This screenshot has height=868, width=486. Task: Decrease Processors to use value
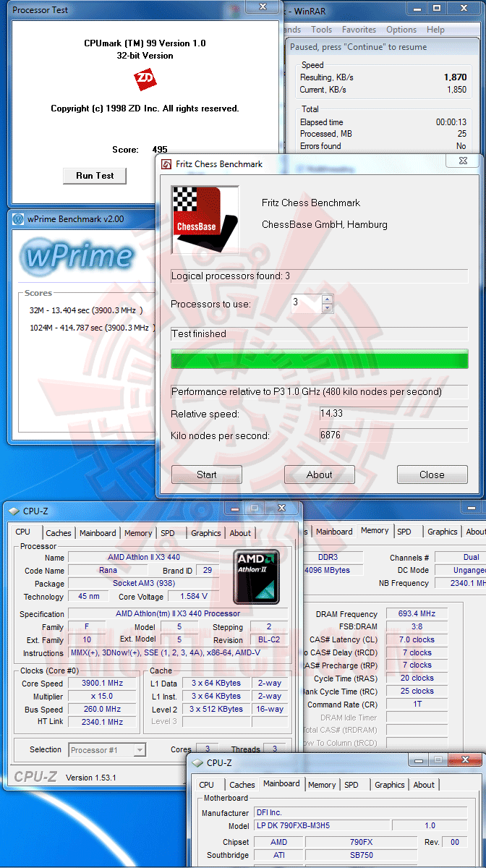(x=327, y=307)
